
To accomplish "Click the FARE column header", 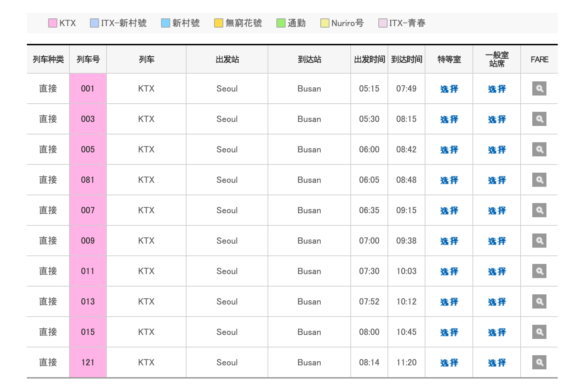I will [539, 59].
